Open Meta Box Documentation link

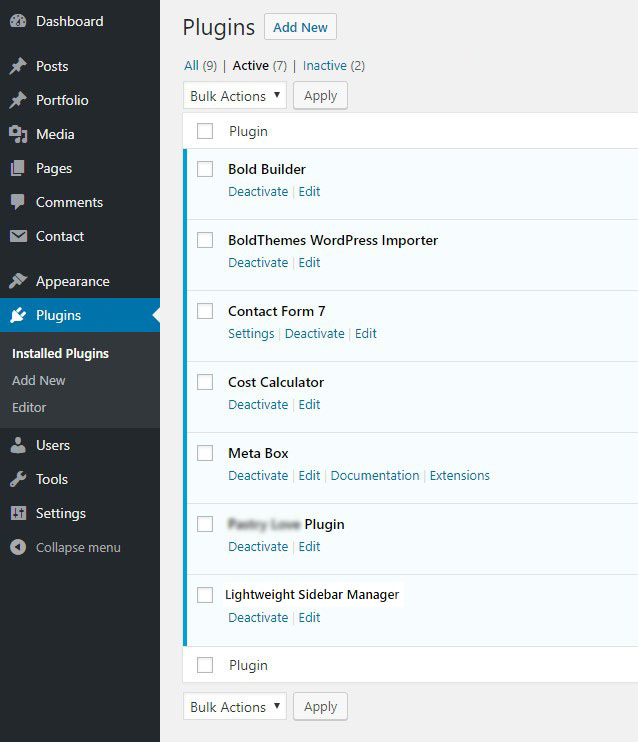coord(375,476)
